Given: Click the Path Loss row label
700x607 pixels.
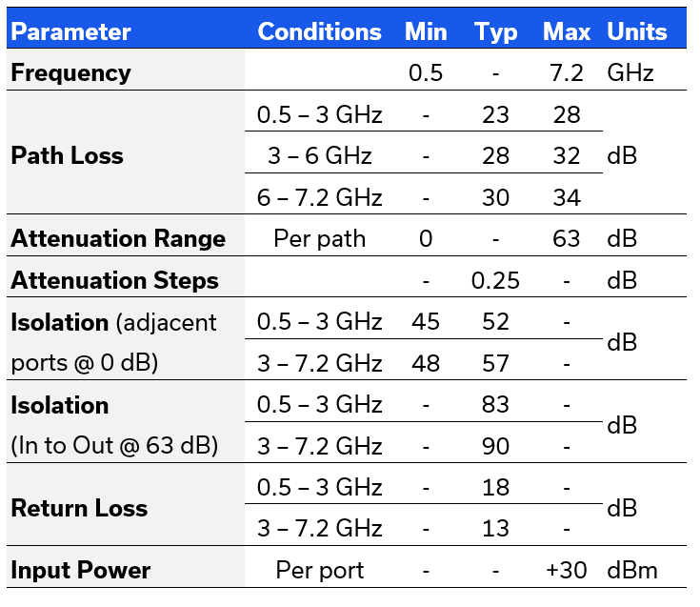Looking at the screenshot, I should pyautogui.click(x=67, y=155).
